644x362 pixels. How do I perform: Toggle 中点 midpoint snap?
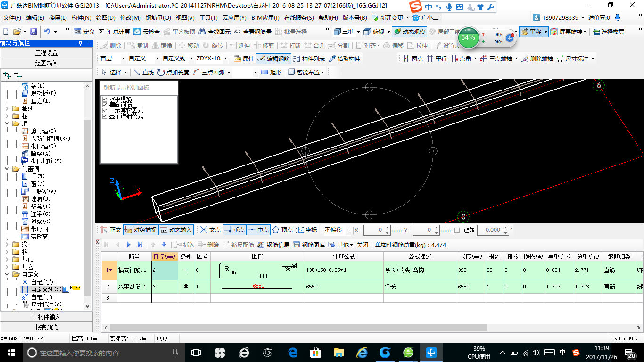pos(258,230)
